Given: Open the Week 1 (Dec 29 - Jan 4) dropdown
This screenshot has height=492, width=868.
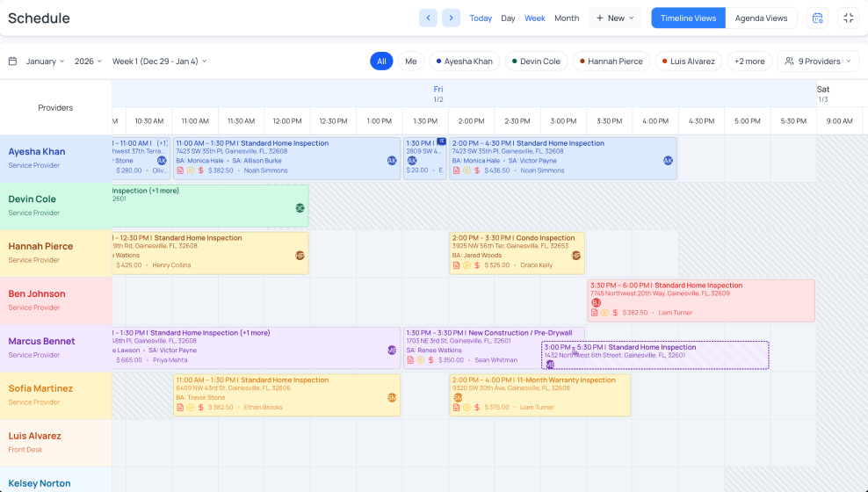Looking at the screenshot, I should point(159,61).
